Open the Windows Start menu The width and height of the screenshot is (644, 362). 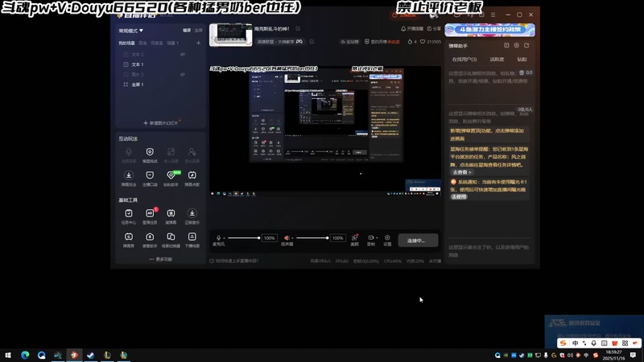click(x=8, y=355)
